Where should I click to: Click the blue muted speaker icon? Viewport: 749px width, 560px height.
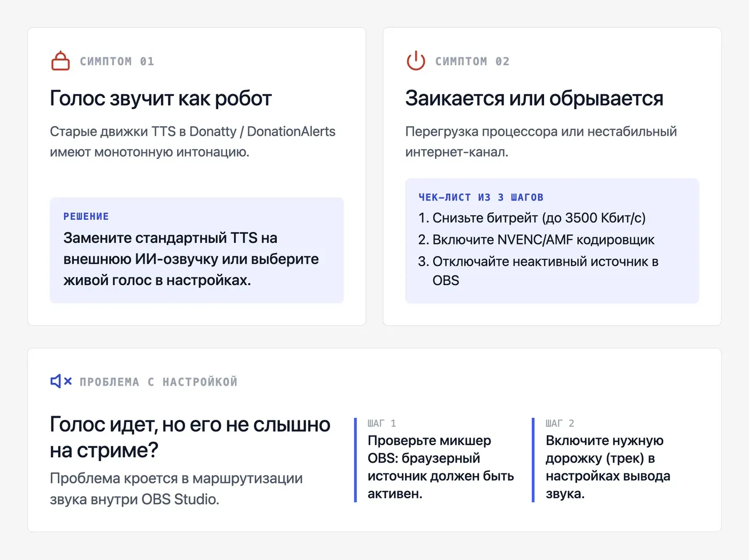pyautogui.click(x=61, y=381)
